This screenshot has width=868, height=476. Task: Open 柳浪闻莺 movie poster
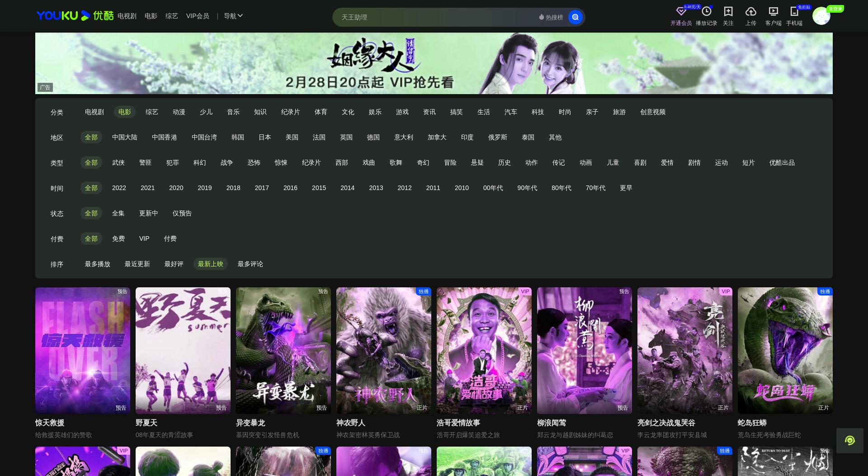pyautogui.click(x=585, y=350)
